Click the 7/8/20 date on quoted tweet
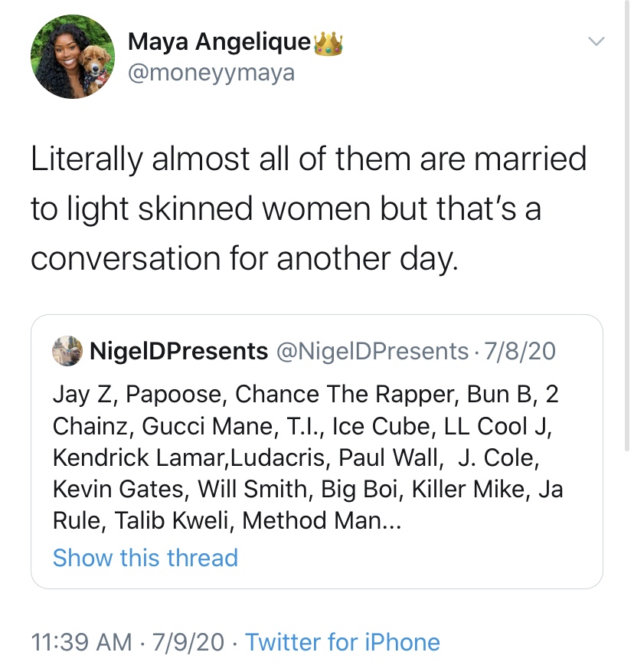Viewport: 634px width, 672px height. point(518,352)
